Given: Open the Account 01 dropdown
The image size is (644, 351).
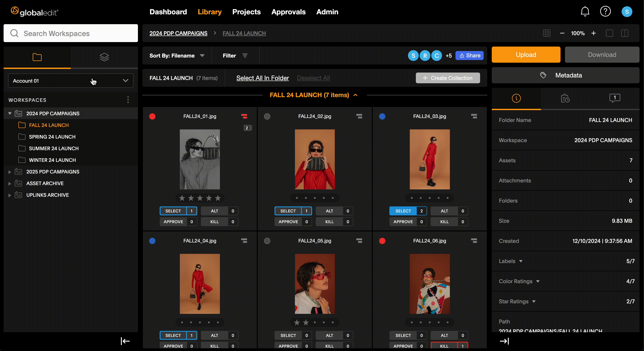Looking at the screenshot, I should (71, 81).
